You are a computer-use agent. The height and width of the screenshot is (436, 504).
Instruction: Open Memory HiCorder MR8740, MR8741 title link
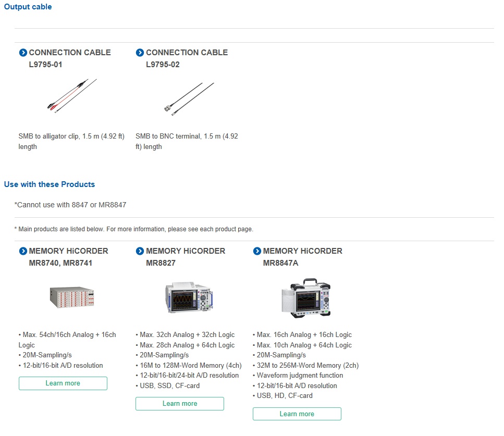68,257
